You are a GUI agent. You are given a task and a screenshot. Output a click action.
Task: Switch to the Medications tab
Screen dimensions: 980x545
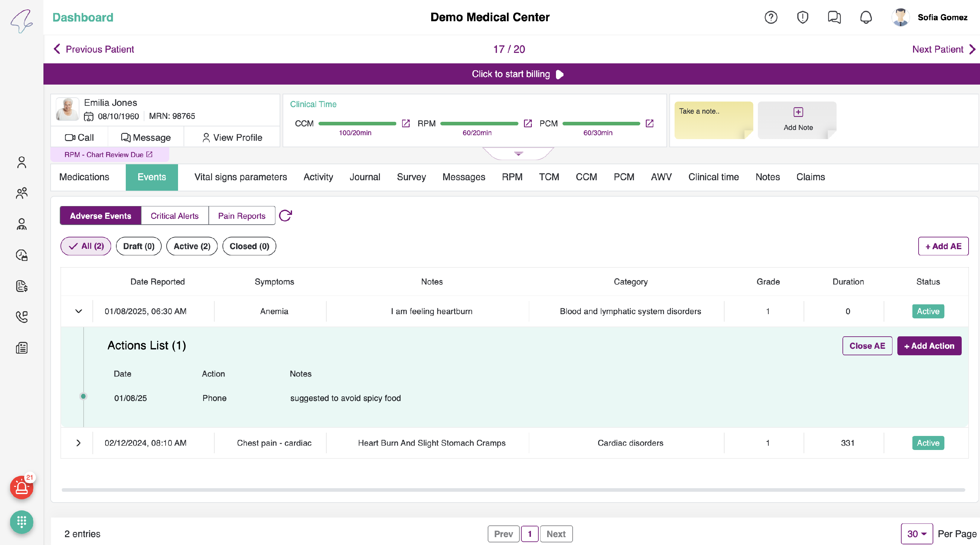tap(84, 177)
